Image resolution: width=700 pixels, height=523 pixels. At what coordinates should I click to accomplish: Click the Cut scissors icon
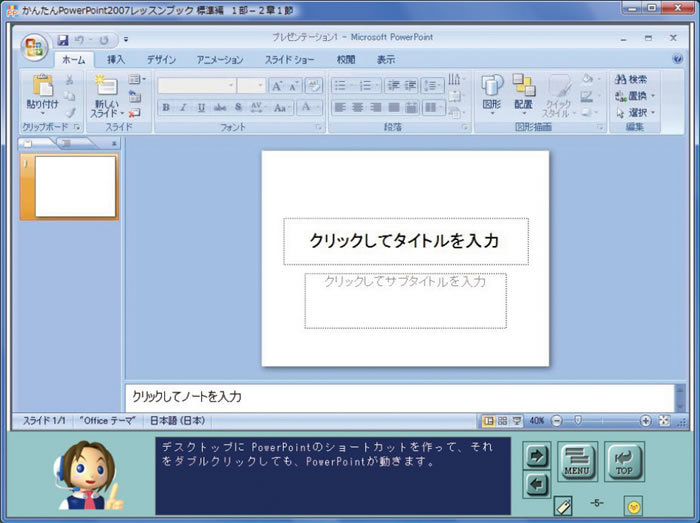click(70, 80)
